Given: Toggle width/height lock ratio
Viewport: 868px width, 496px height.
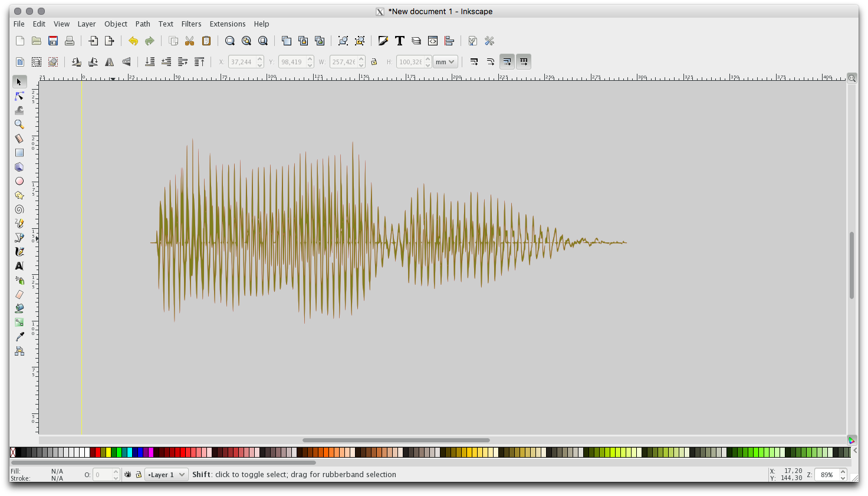Looking at the screenshot, I should (x=374, y=62).
